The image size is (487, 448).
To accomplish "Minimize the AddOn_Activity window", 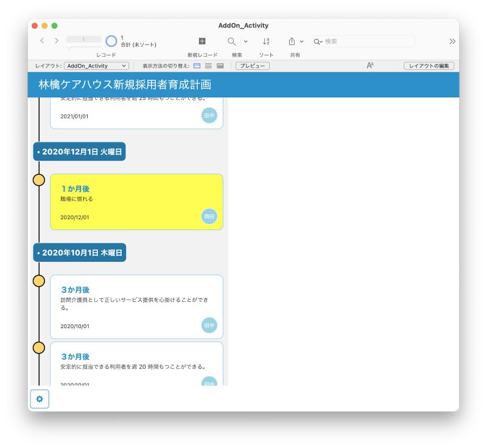I will click(x=44, y=26).
